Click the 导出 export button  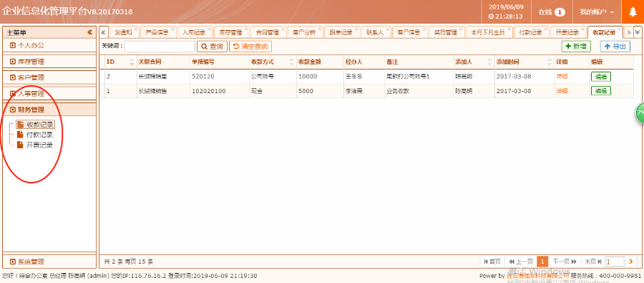[615, 47]
